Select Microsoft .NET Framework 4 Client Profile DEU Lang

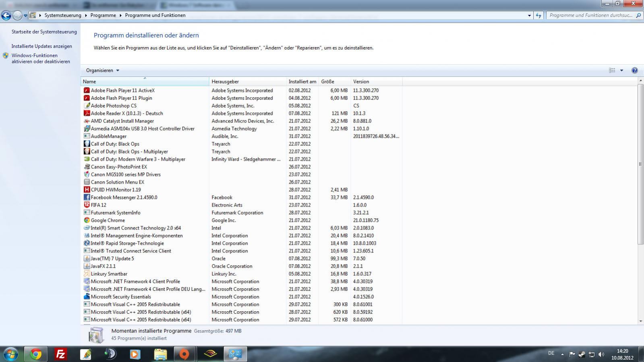148,290
